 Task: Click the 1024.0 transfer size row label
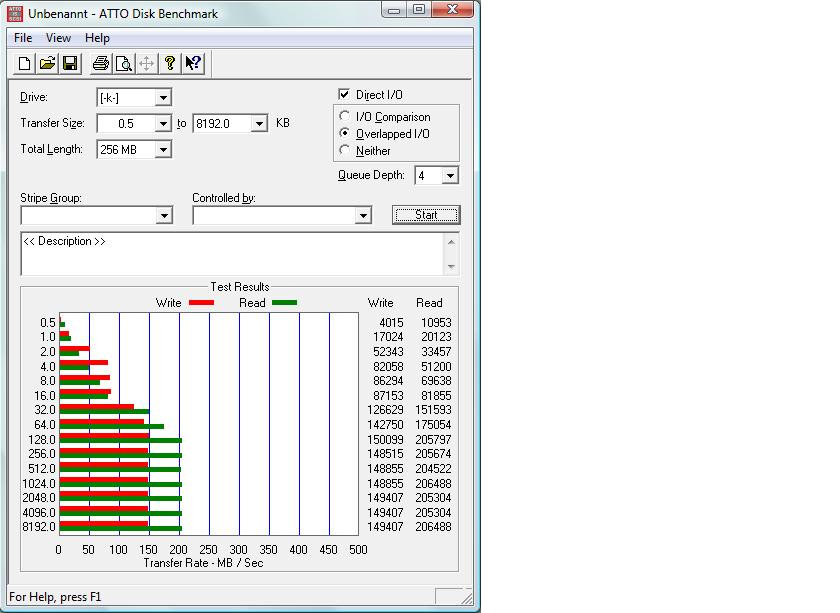click(39, 483)
